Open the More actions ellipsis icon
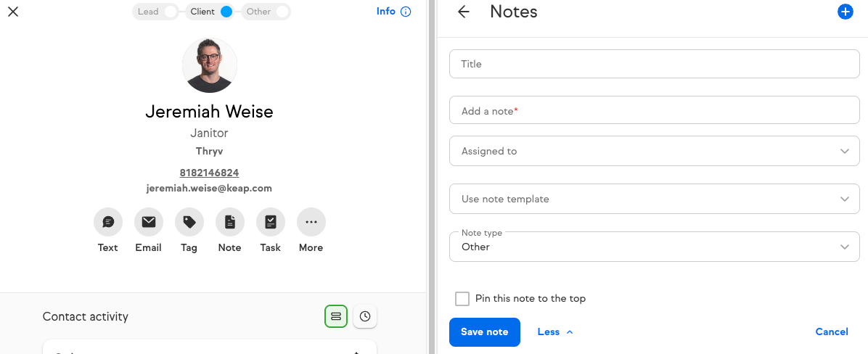 [311, 223]
